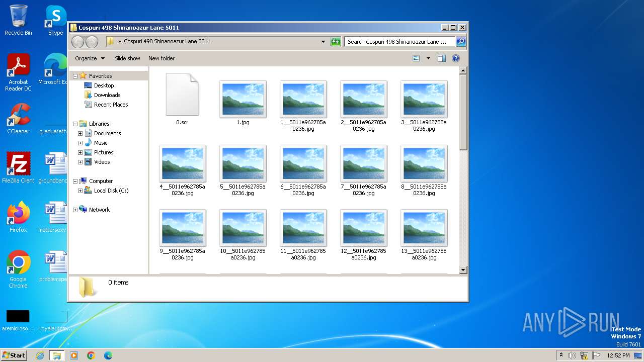Click the address bar path text
The height and width of the screenshot is (362, 644).
tap(167, 42)
